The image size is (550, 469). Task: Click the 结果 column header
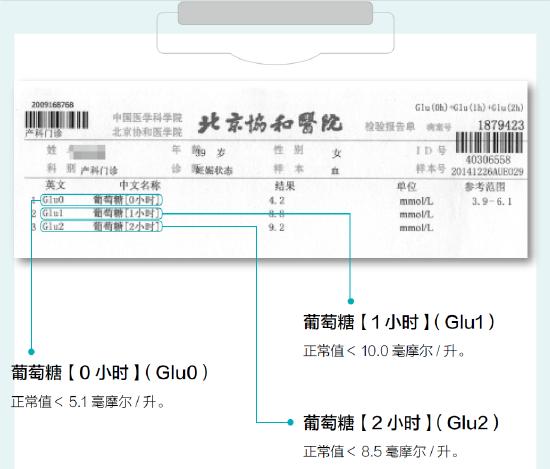(x=284, y=186)
